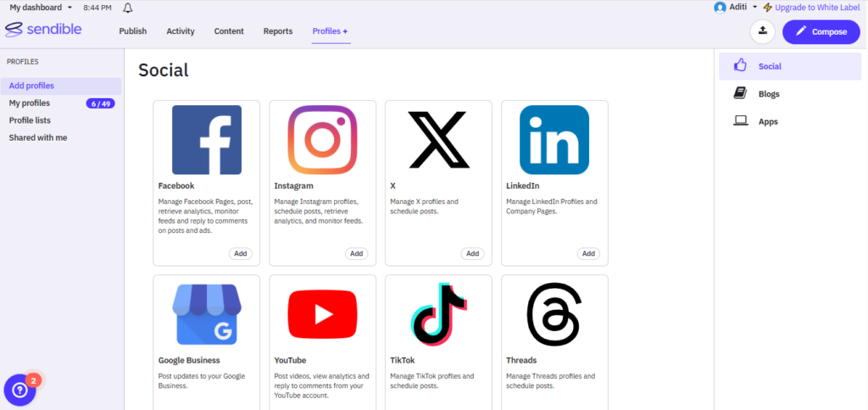This screenshot has height=410, width=868.
Task: Click the Social thumbs-up icon
Action: click(x=740, y=66)
